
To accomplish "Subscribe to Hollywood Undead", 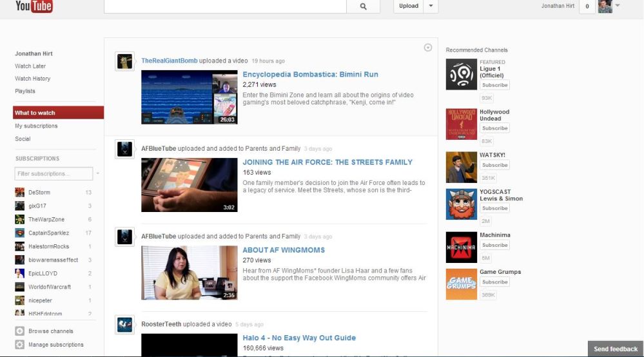I will click(494, 128).
